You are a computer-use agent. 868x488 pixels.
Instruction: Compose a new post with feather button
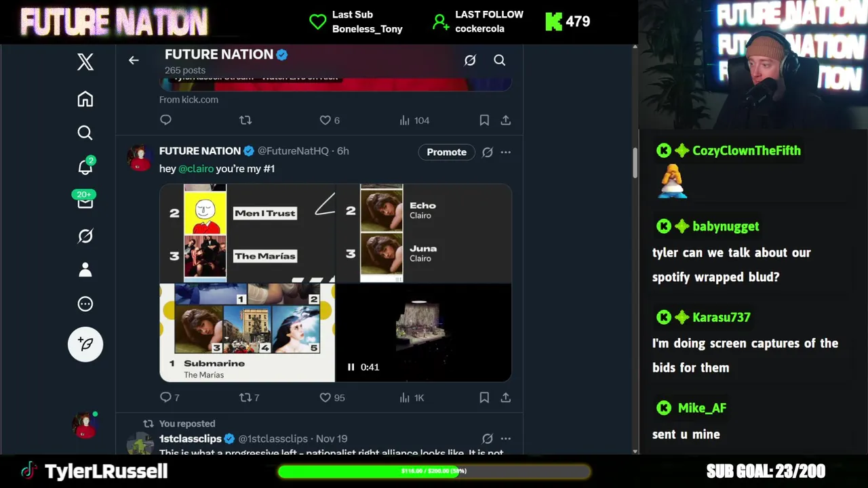click(85, 344)
